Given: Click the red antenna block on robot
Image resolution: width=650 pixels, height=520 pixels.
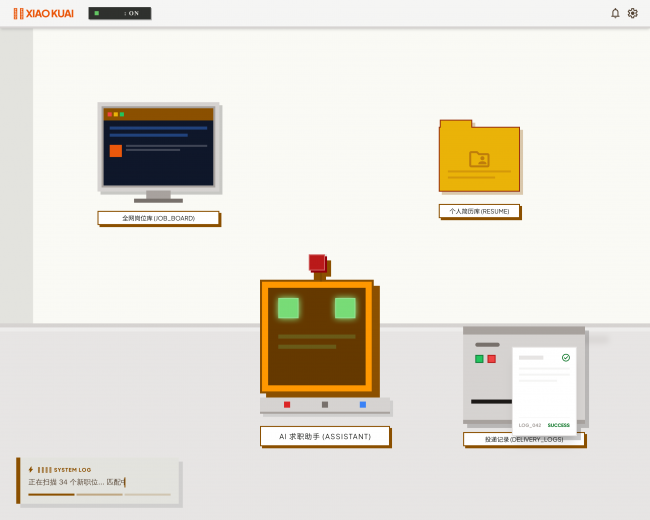Looking at the screenshot, I should coord(317,263).
